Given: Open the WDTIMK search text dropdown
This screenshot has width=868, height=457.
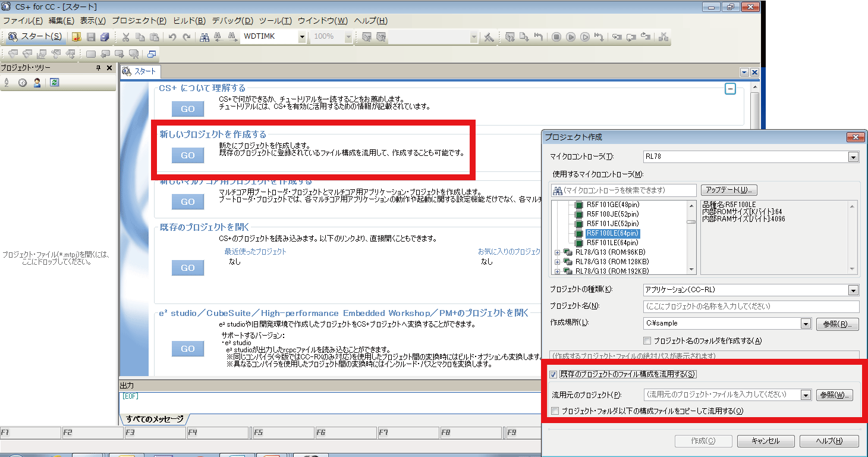Looking at the screenshot, I should click(x=302, y=37).
